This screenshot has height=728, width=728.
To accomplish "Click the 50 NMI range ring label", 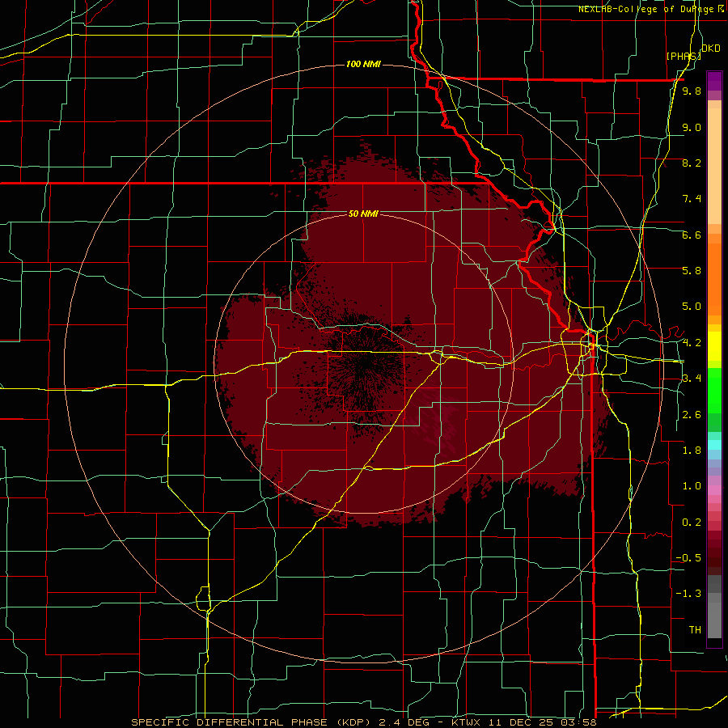I will click(x=363, y=214).
